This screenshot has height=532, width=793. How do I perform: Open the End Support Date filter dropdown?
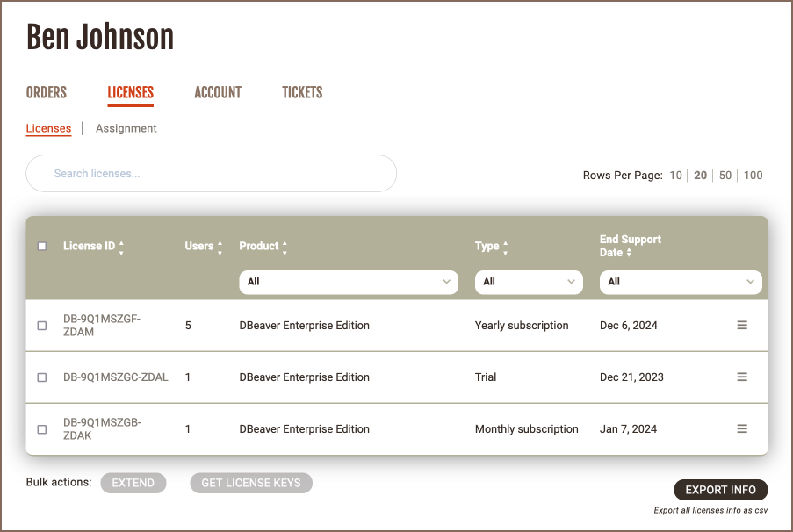pos(680,282)
